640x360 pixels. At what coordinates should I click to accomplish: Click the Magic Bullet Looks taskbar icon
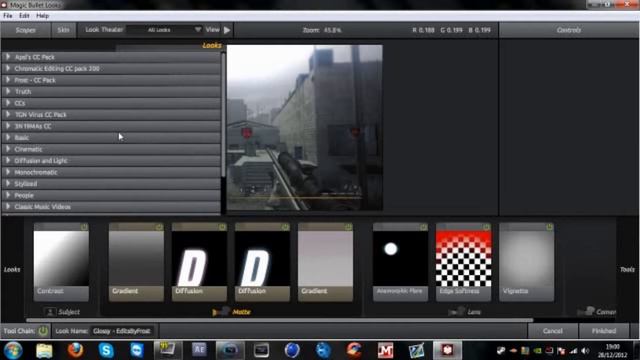[x=447, y=350]
